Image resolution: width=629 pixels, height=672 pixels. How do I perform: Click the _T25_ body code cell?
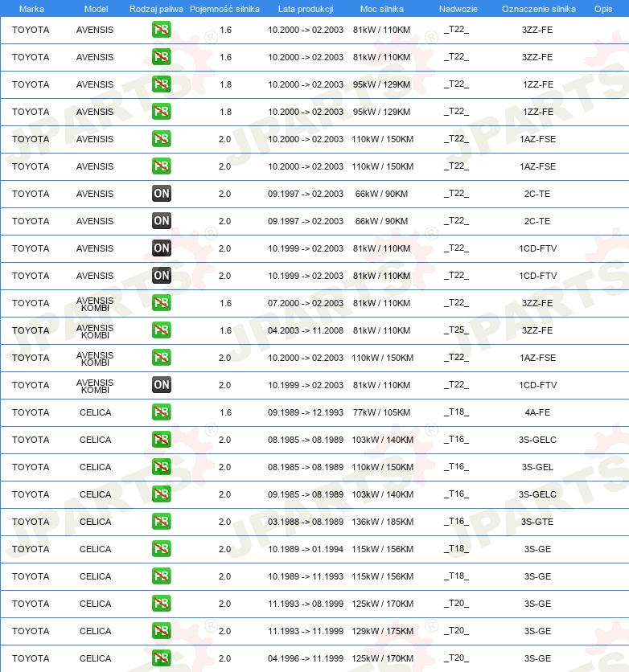click(456, 330)
